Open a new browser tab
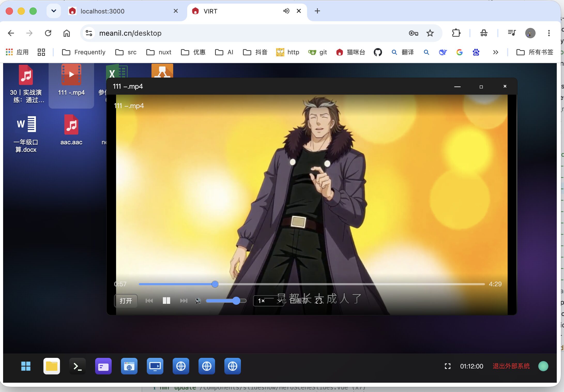 317,11
